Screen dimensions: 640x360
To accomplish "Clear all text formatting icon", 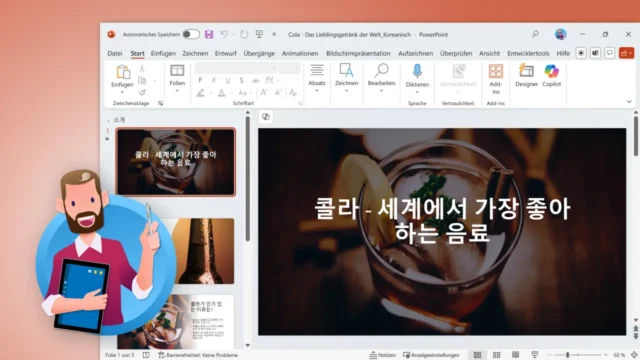I will (x=293, y=93).
